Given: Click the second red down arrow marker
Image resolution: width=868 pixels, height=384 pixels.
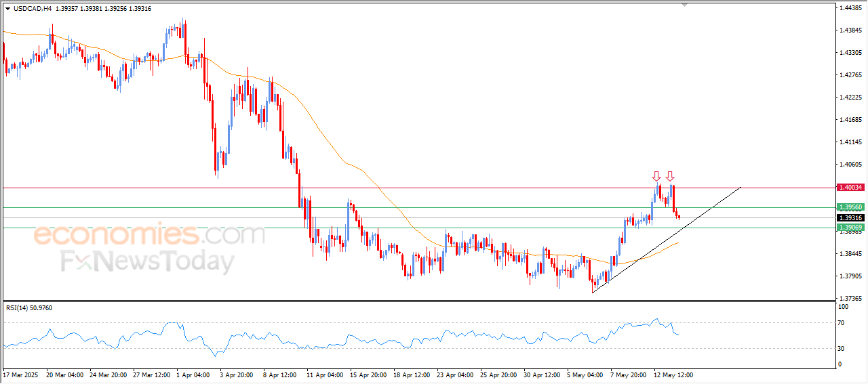Looking at the screenshot, I should 670,176.
